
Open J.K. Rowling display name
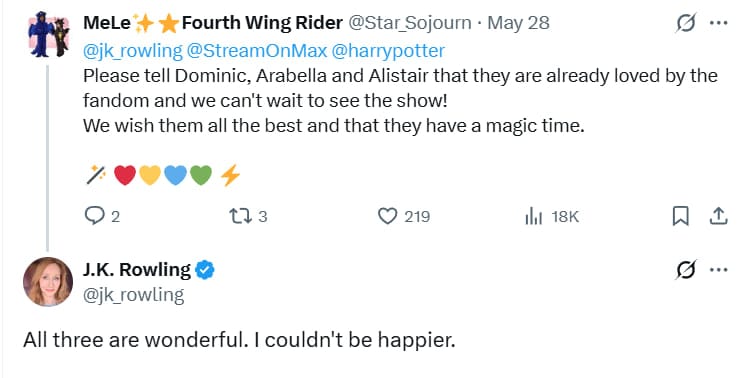pos(137,270)
